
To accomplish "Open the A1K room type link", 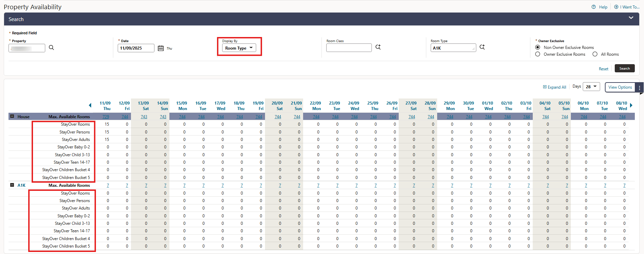I will tap(21, 185).
